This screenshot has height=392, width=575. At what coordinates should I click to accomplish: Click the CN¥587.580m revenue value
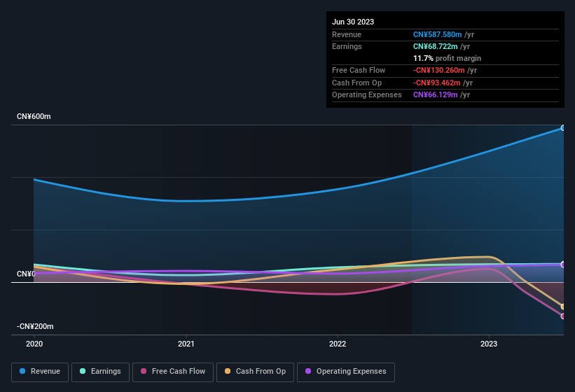(x=438, y=34)
